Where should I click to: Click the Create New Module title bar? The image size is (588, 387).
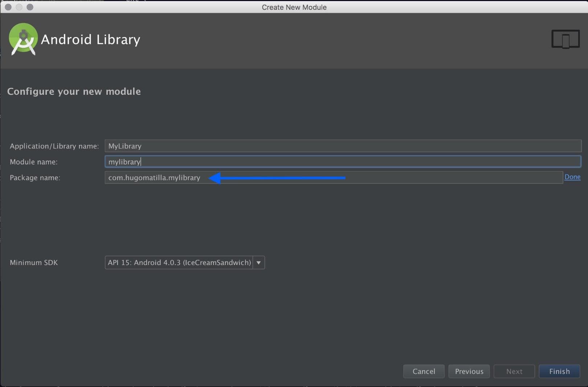pyautogui.click(x=294, y=7)
